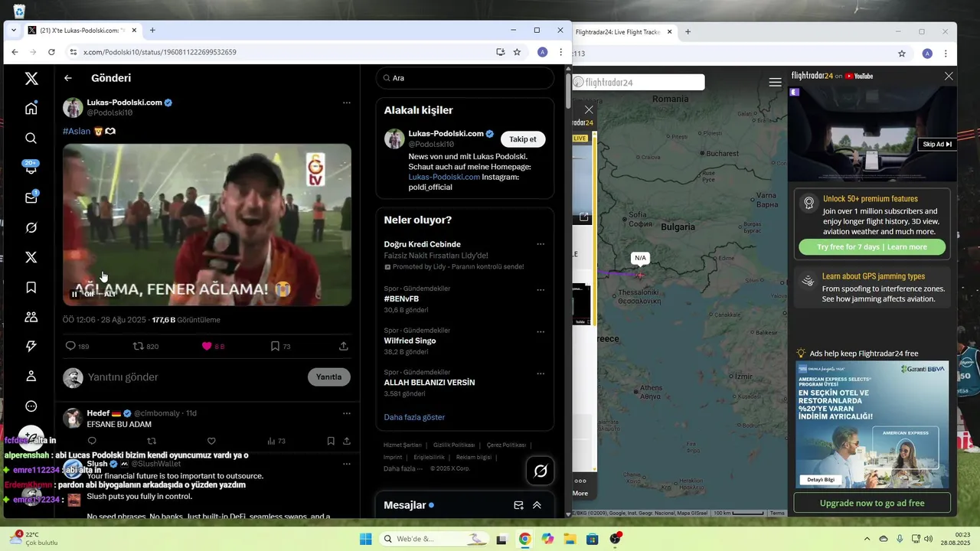Open Flightradar24 hamburger menu
Image resolution: width=980 pixels, height=551 pixels.
point(775,82)
